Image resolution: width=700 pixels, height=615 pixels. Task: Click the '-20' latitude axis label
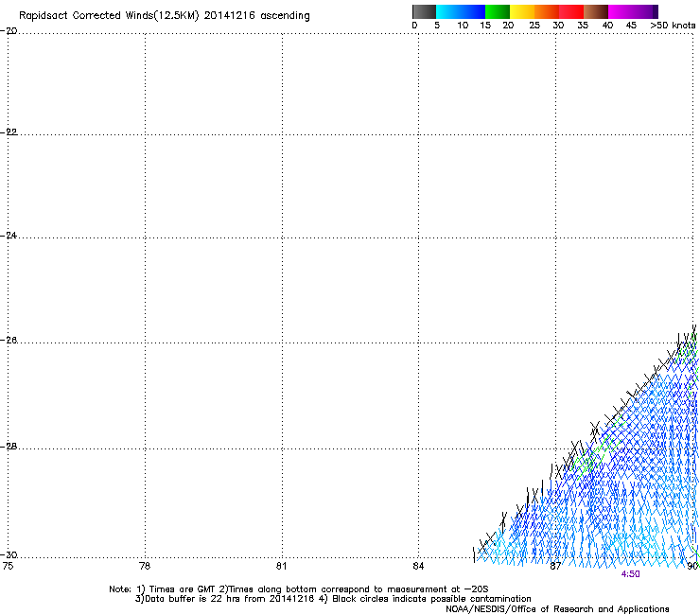[x=9, y=31]
